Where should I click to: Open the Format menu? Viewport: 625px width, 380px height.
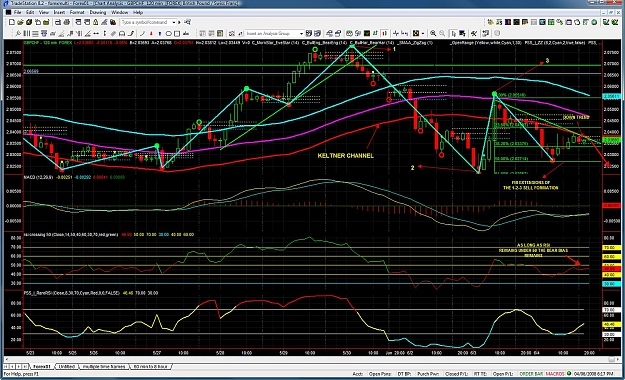click(x=77, y=12)
